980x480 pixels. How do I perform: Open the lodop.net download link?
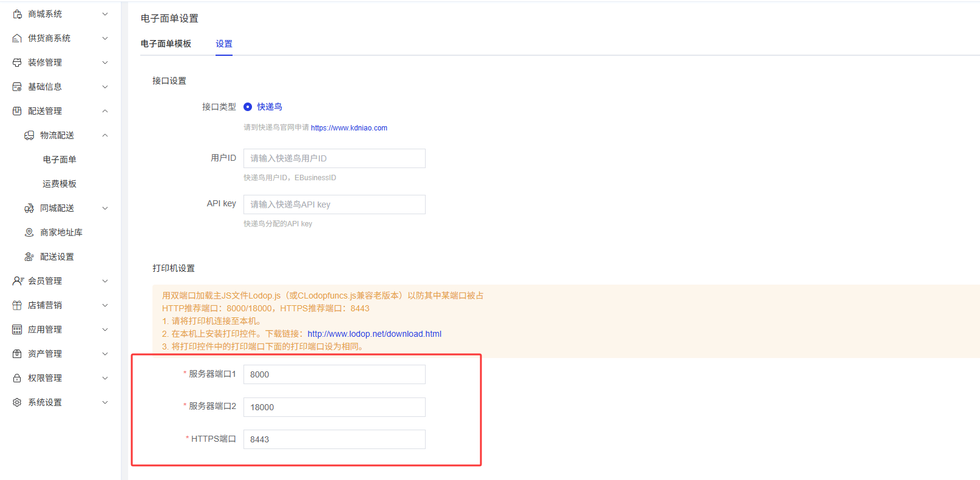(x=375, y=334)
